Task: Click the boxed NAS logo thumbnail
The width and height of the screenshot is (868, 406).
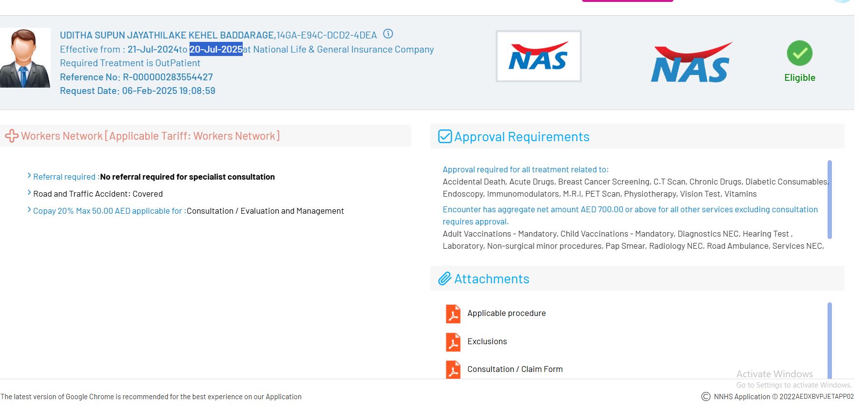Action: [x=539, y=56]
